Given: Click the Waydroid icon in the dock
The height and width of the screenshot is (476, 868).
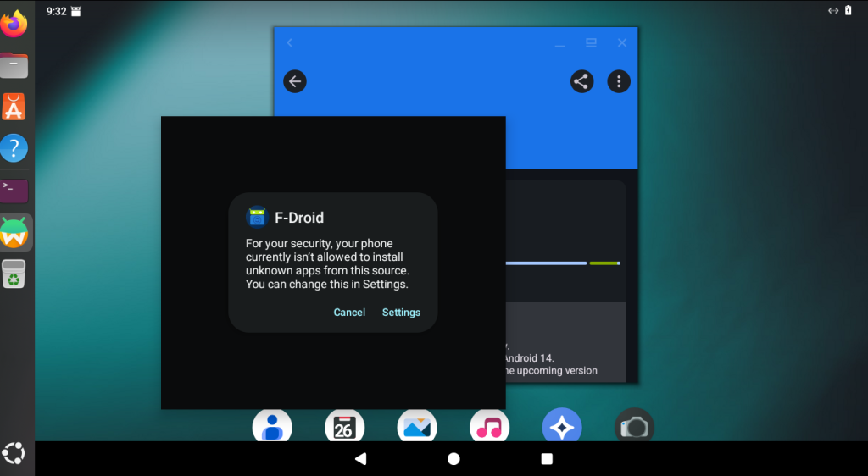Looking at the screenshot, I should 14,232.
